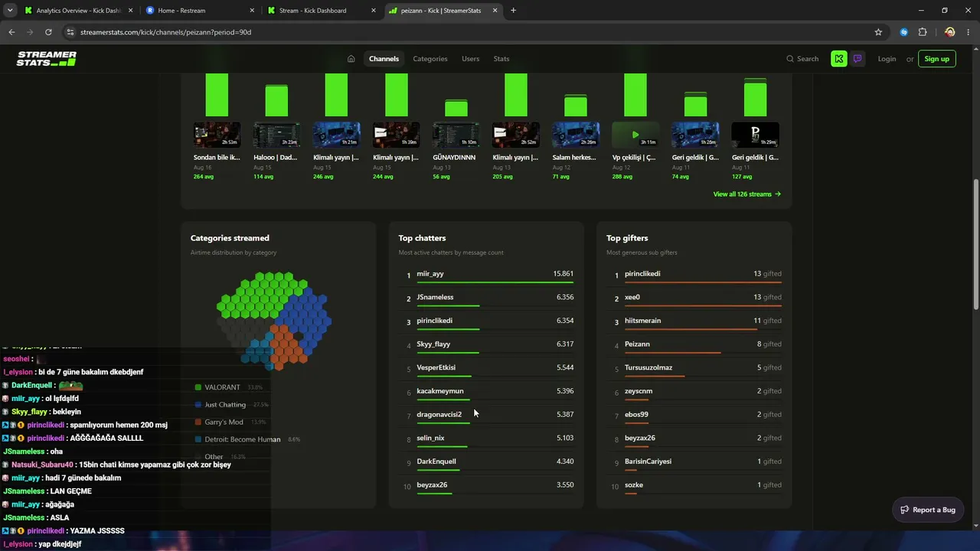
Task: Open top gifter Peizann
Action: pyautogui.click(x=637, y=344)
